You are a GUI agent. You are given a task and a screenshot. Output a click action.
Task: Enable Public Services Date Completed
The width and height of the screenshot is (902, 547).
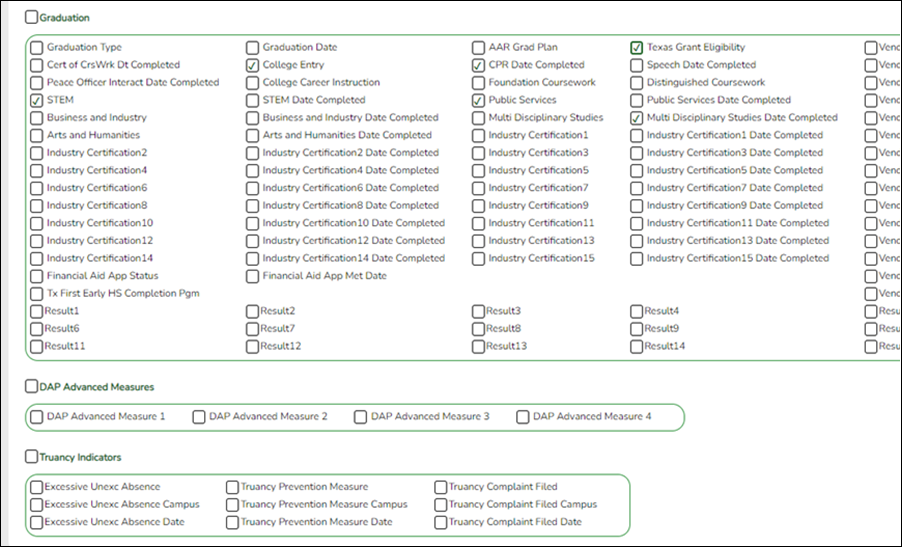(637, 101)
